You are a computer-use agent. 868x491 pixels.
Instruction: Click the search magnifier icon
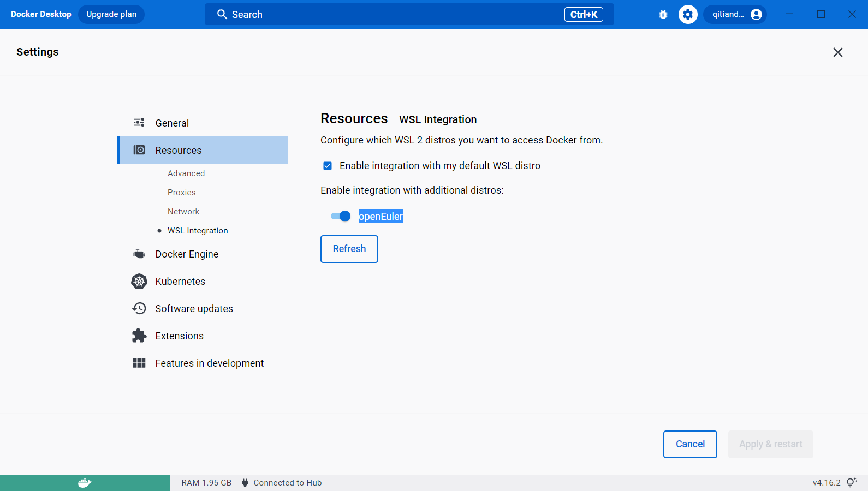click(x=222, y=14)
